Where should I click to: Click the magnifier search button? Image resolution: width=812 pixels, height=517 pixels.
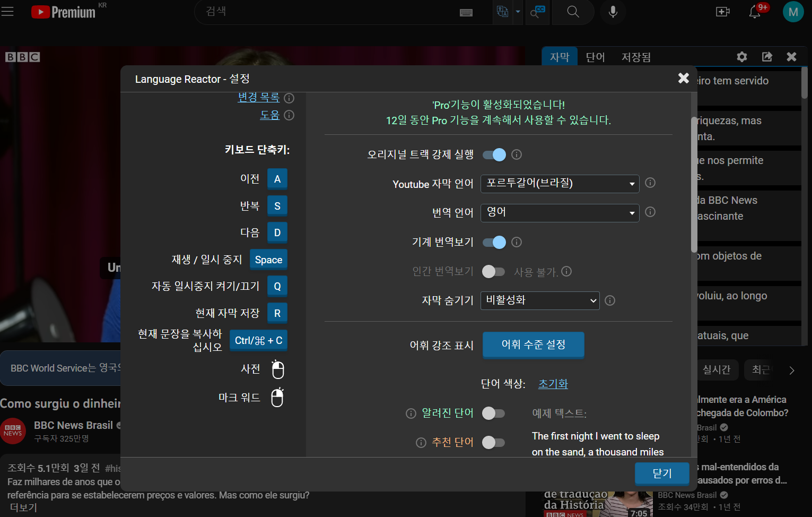tap(573, 11)
